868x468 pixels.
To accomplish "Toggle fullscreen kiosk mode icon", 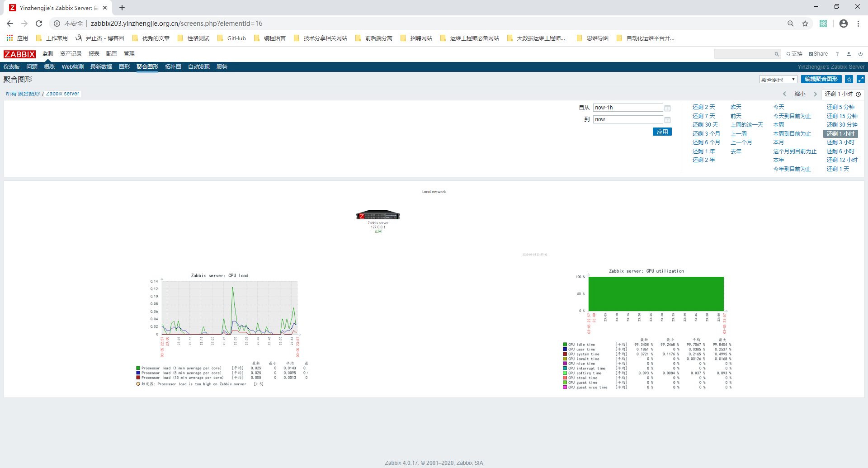I will (861, 79).
